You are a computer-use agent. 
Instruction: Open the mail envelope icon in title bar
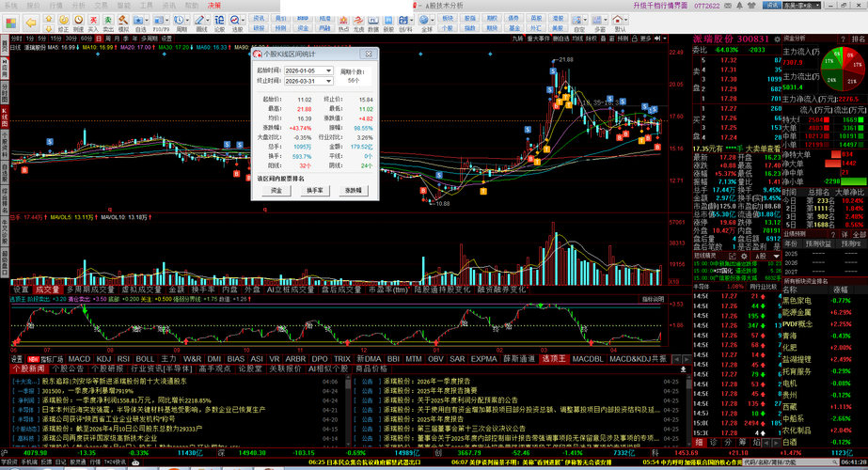728,6
